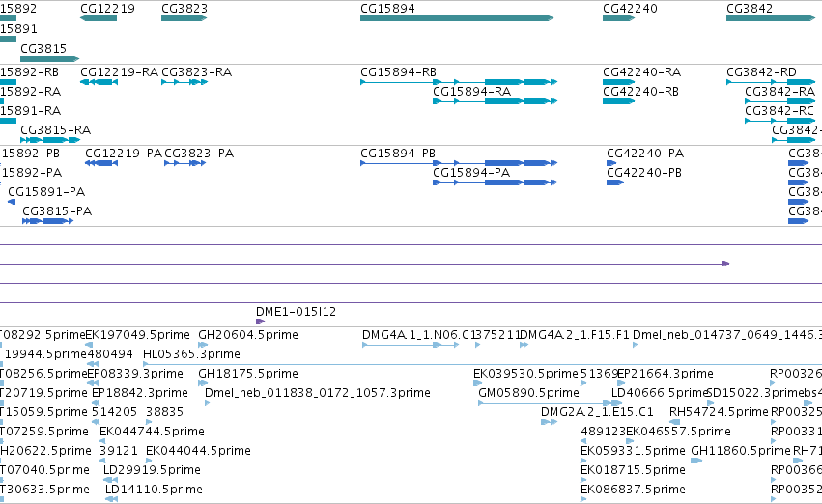Viewport: 822px width, 504px height.
Task: Open EST EK044744.5prime
Action: pyautogui.click(x=152, y=432)
